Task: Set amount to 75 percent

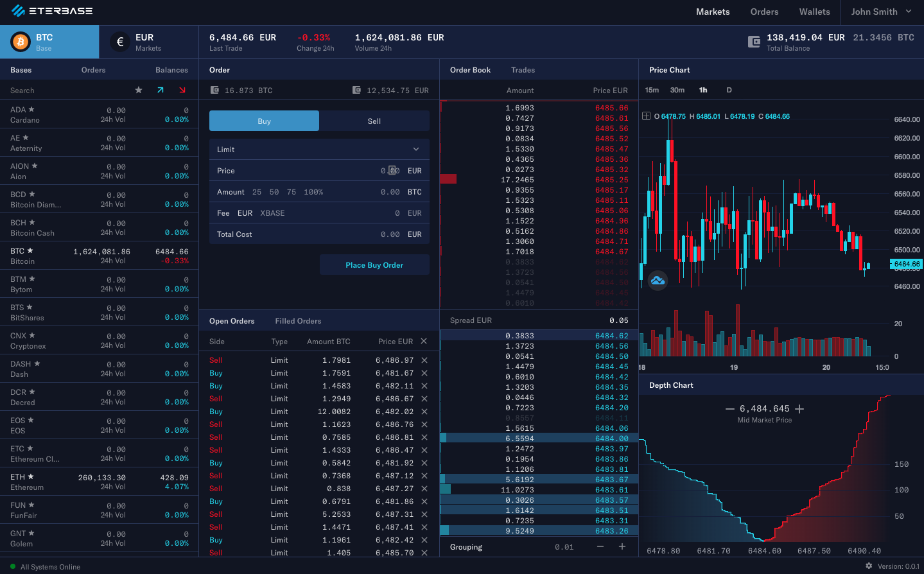Action: click(x=292, y=192)
